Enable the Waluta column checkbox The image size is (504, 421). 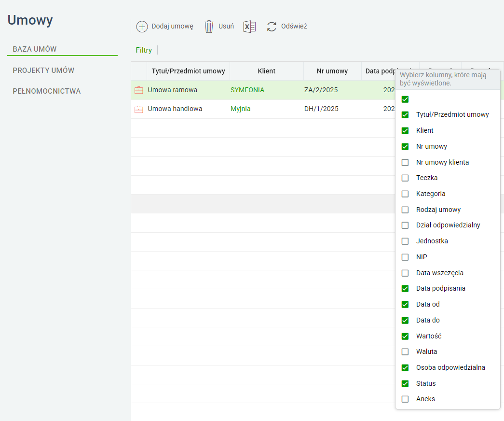point(405,352)
